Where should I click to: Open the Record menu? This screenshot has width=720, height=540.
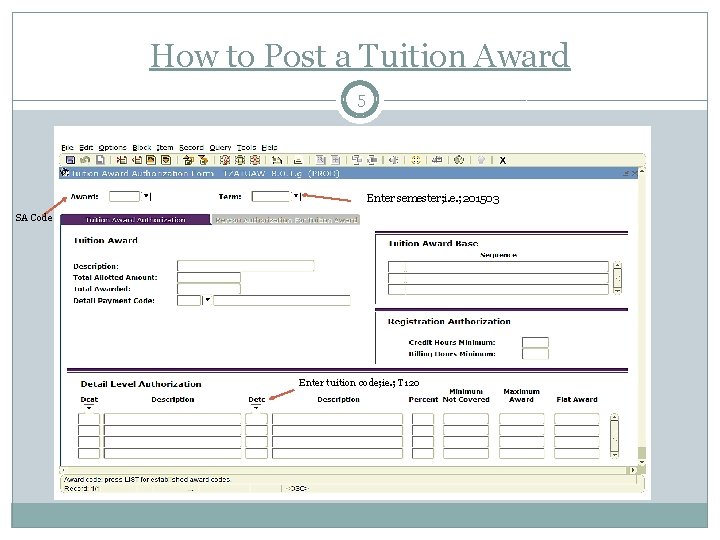coord(191,147)
